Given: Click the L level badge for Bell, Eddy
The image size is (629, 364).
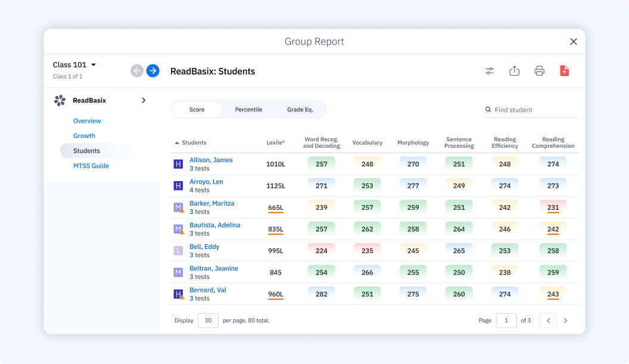Looking at the screenshot, I should tap(178, 251).
